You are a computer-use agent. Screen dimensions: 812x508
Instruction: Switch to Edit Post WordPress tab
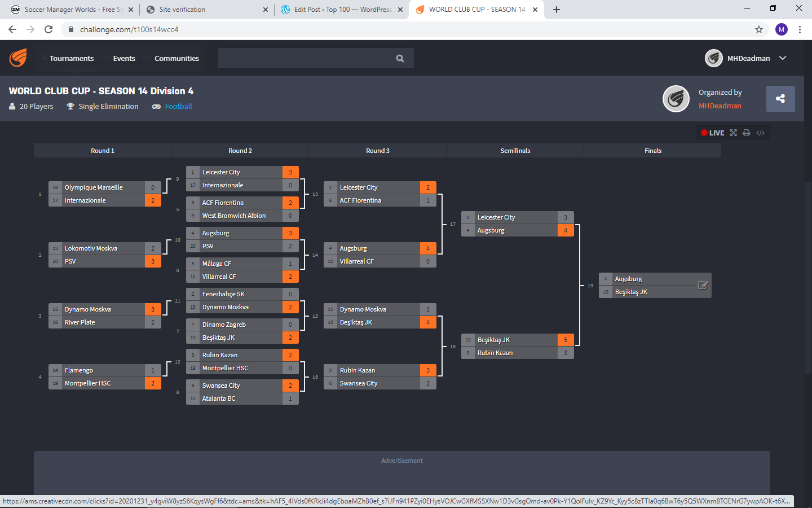[342, 10]
